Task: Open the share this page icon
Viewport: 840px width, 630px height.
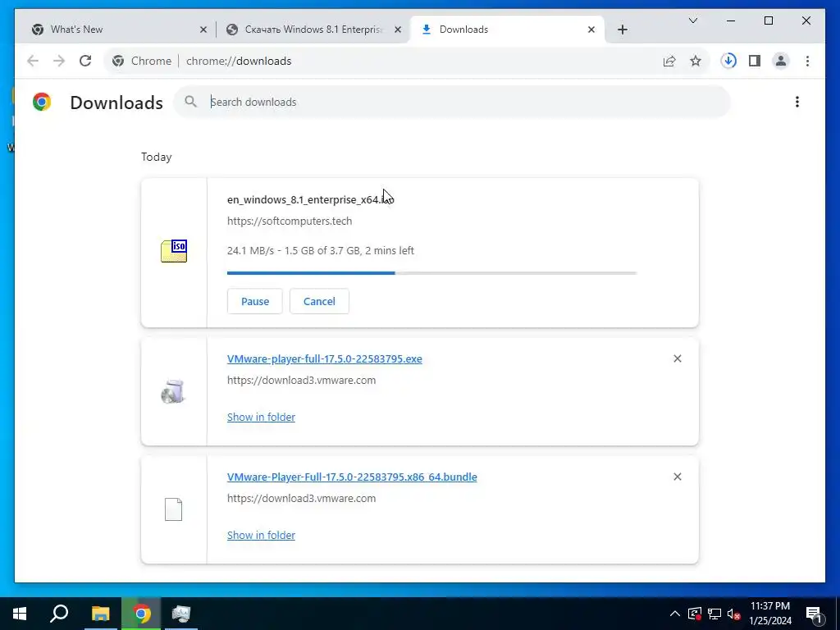Action: pos(669,61)
